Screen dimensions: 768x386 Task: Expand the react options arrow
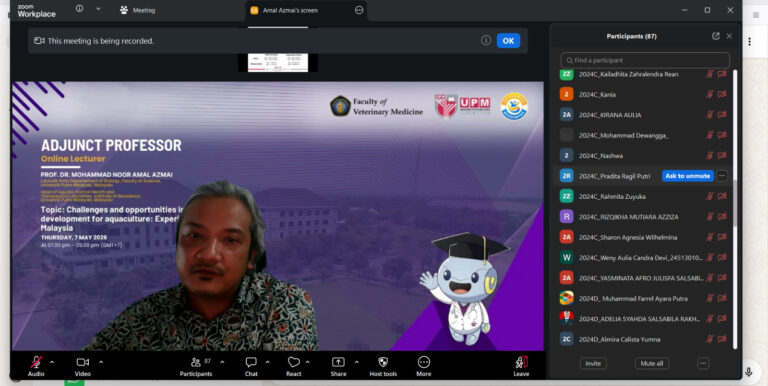(308, 362)
